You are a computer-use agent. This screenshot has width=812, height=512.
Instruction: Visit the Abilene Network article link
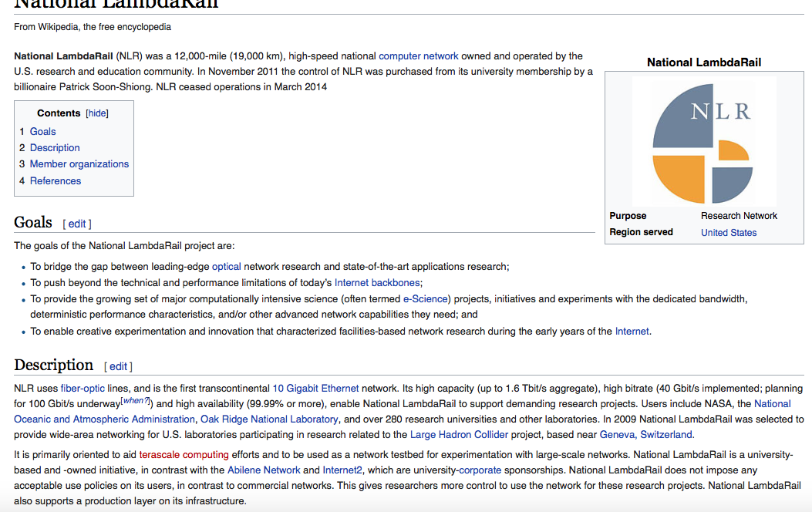click(264, 470)
